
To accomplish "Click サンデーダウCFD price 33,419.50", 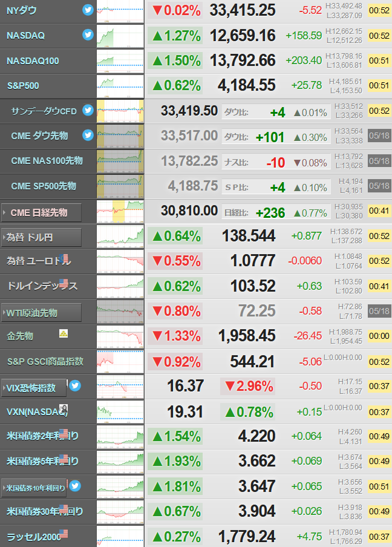I will coord(189,111).
